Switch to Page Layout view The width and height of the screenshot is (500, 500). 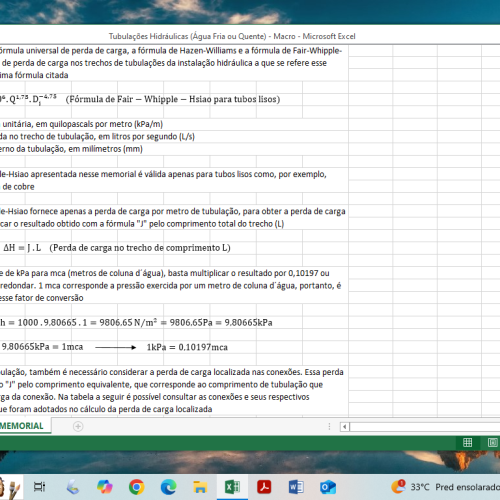[x=493, y=442]
